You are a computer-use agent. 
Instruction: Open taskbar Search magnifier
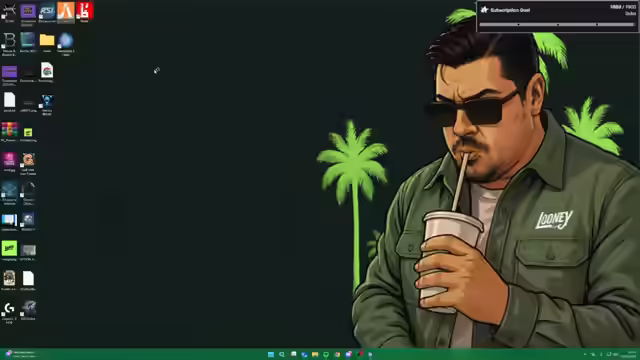(x=282, y=354)
